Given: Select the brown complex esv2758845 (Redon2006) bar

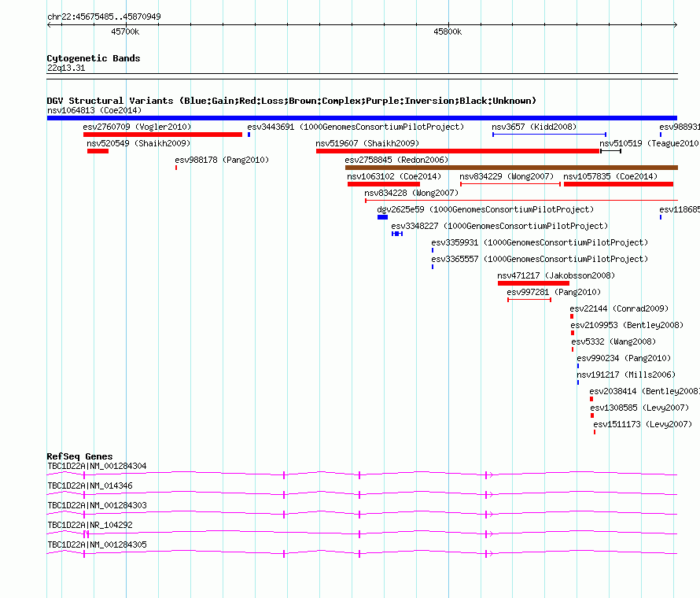Looking at the screenshot, I should coord(511,168).
